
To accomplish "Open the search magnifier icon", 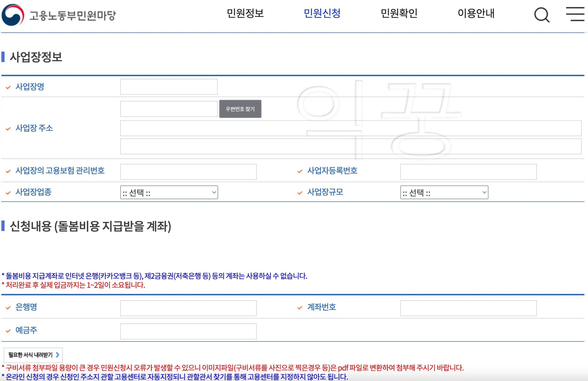I will click(542, 15).
